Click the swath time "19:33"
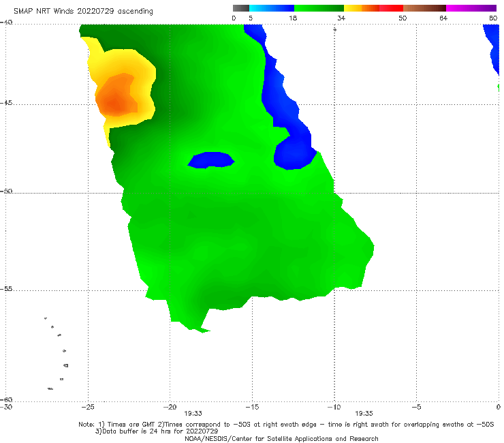Screen dimensions: 504x443 tap(193, 414)
